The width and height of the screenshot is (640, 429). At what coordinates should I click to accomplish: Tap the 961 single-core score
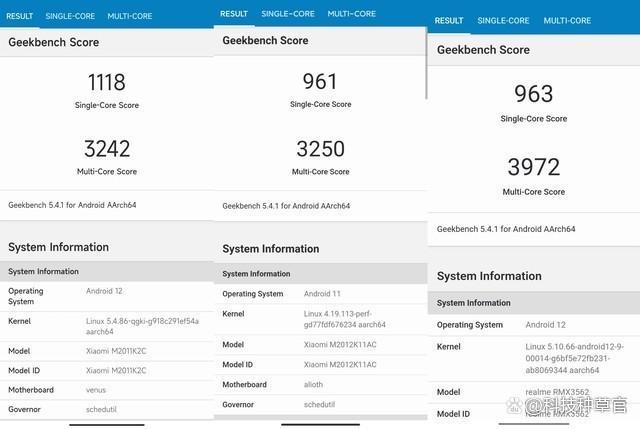321,82
